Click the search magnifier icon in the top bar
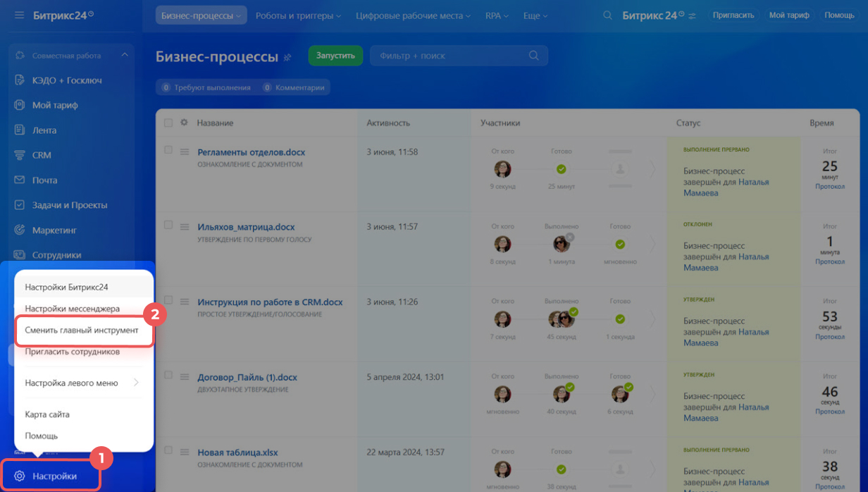The width and height of the screenshot is (868, 492). pyautogui.click(x=607, y=15)
